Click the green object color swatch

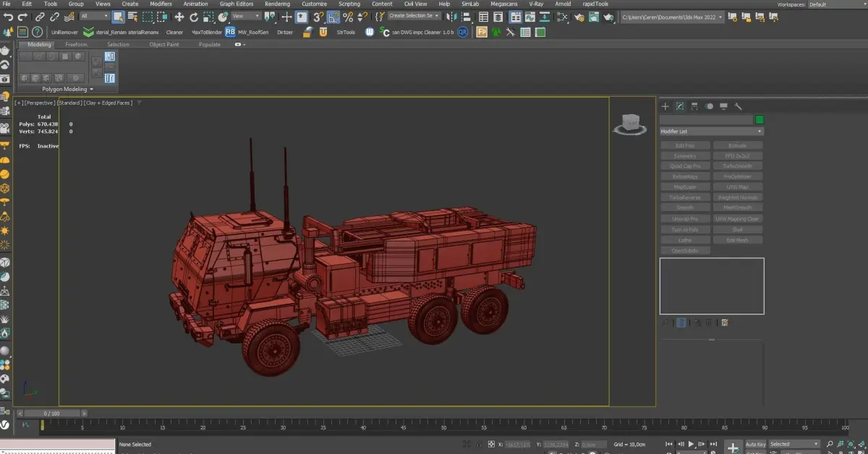759,119
